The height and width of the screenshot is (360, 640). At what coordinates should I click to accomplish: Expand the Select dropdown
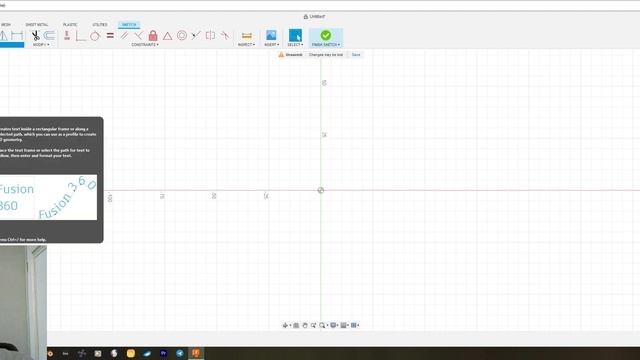pyautogui.click(x=295, y=45)
